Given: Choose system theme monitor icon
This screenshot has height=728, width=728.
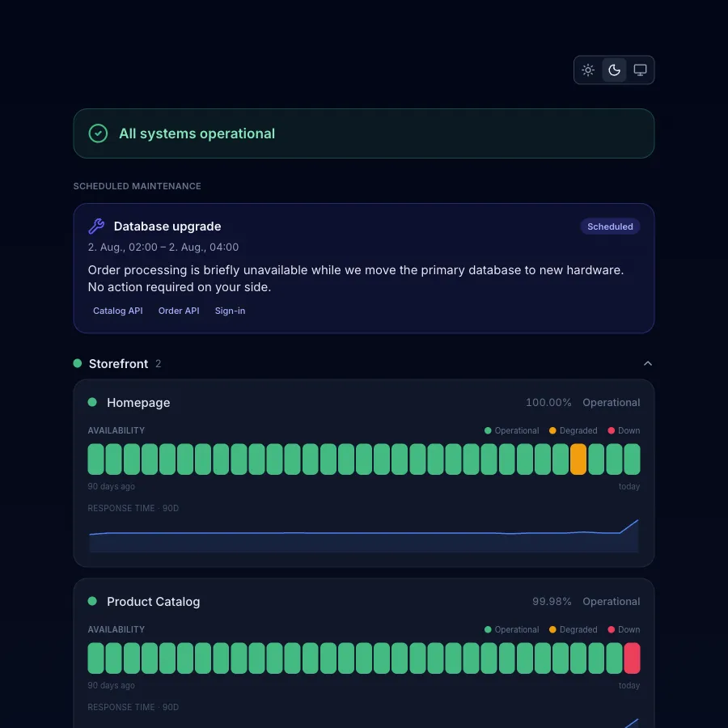Looking at the screenshot, I should point(641,70).
